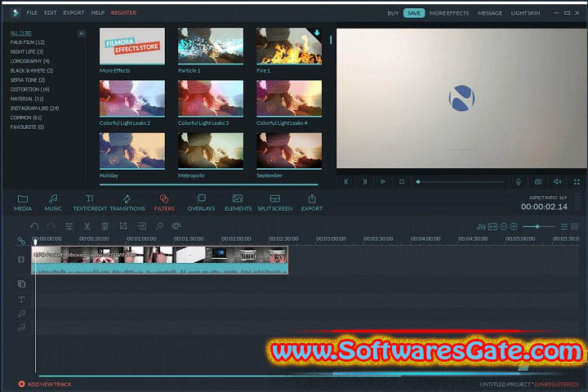The width and height of the screenshot is (588, 392).
Task: Adjust the timeline zoom slider
Action: click(x=538, y=226)
